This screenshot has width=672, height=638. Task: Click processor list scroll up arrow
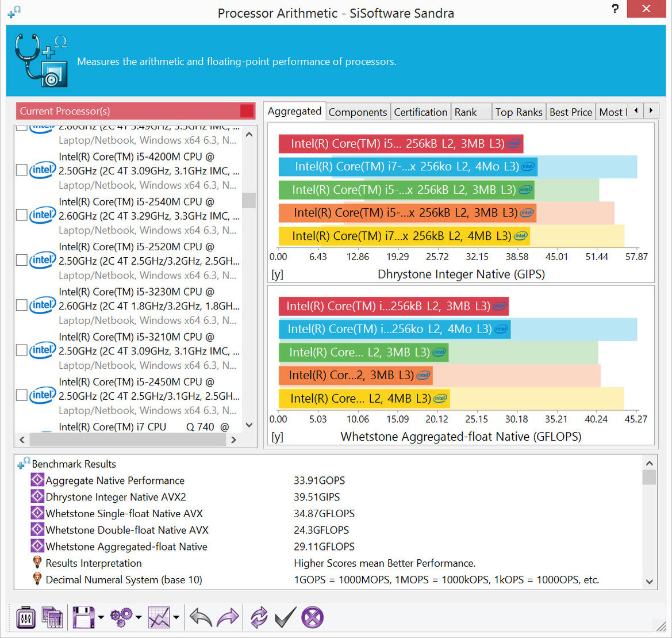[x=249, y=134]
